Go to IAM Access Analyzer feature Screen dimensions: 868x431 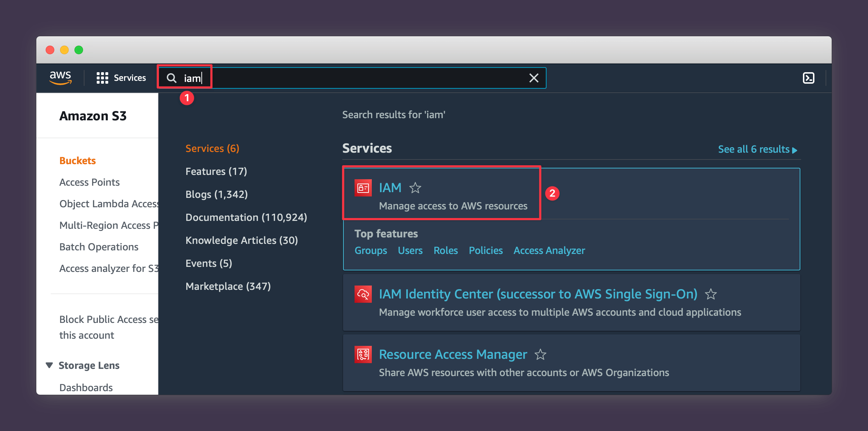[549, 250]
